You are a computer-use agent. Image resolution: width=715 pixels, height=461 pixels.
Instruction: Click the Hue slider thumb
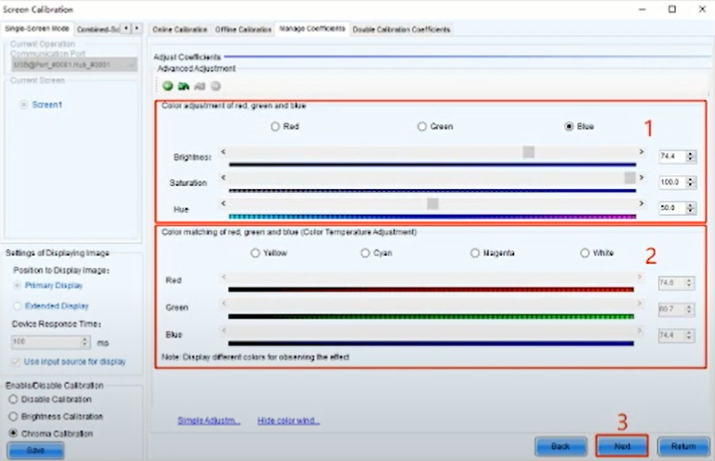tap(433, 203)
